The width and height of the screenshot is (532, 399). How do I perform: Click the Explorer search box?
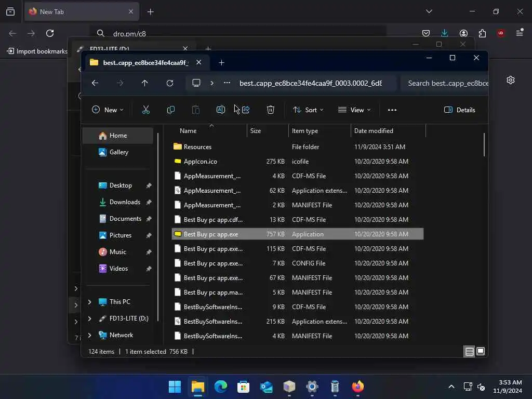coord(445,83)
